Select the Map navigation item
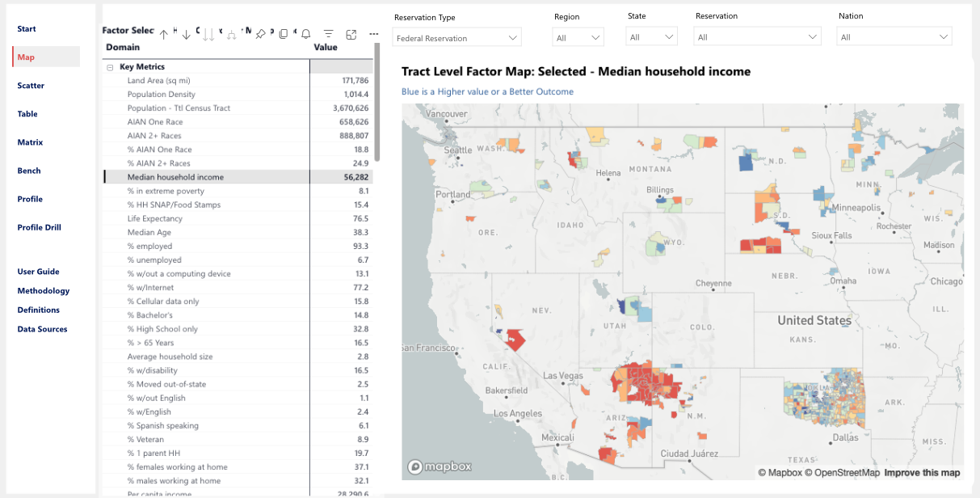Viewport: 980px width, 498px height. [x=46, y=57]
